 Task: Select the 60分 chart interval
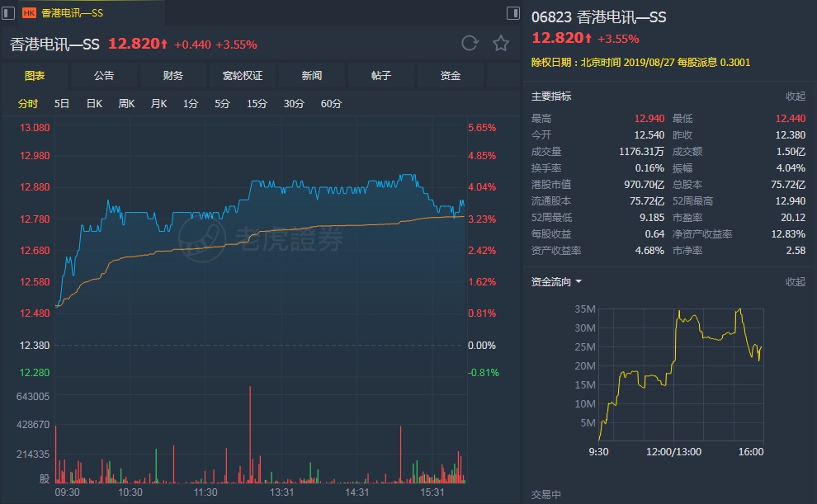tap(331, 104)
